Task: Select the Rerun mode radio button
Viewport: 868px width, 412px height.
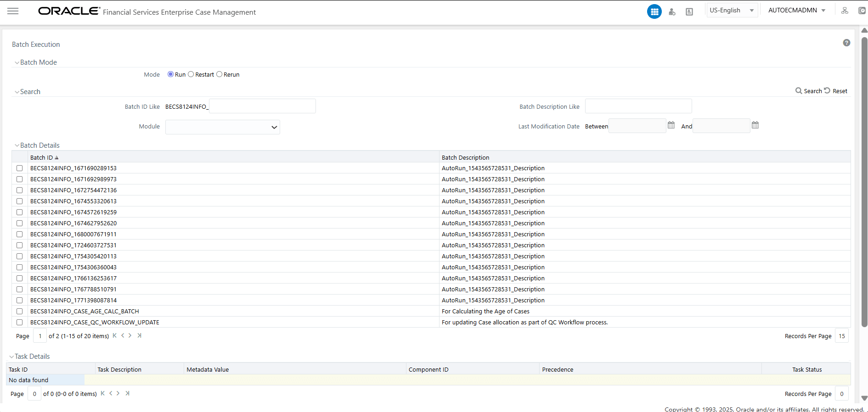Action: [219, 74]
